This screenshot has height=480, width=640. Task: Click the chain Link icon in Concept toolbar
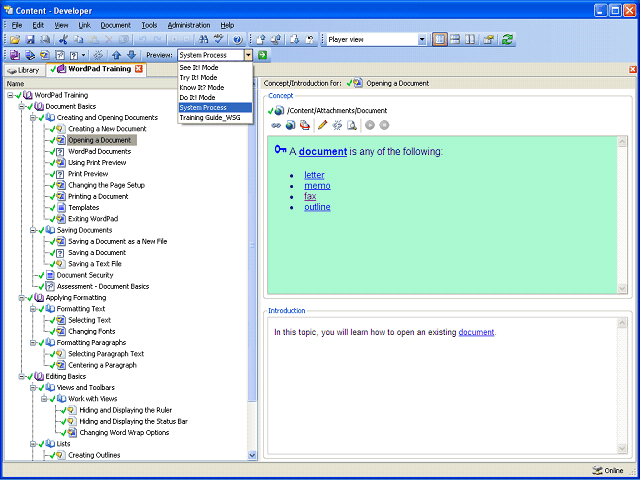coord(276,125)
